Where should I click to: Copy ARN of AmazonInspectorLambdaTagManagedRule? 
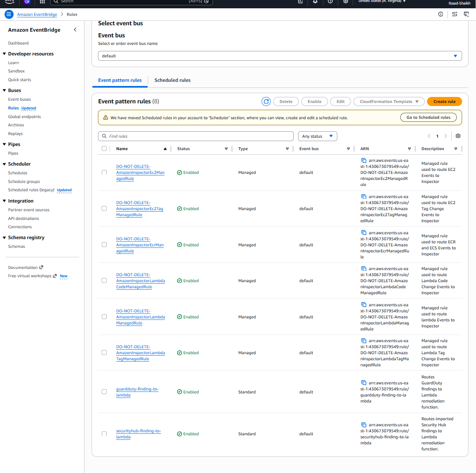[x=364, y=341]
